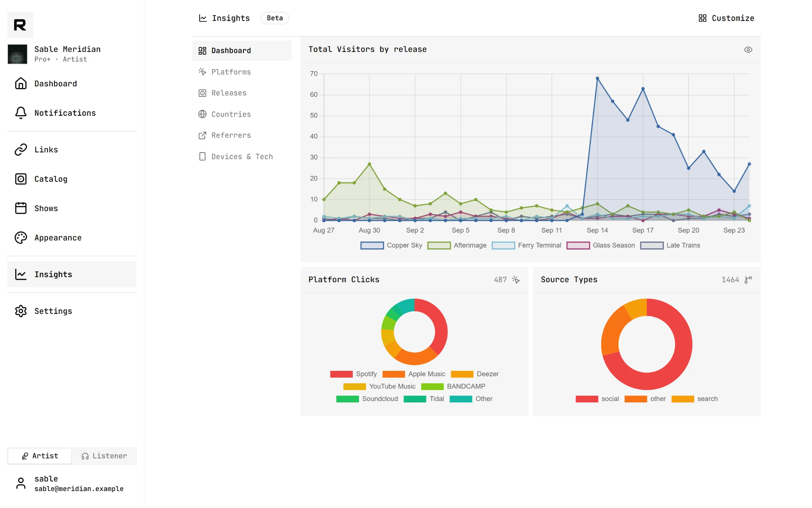Open the Platforms section
812x508 pixels.
pyautogui.click(x=242, y=72)
